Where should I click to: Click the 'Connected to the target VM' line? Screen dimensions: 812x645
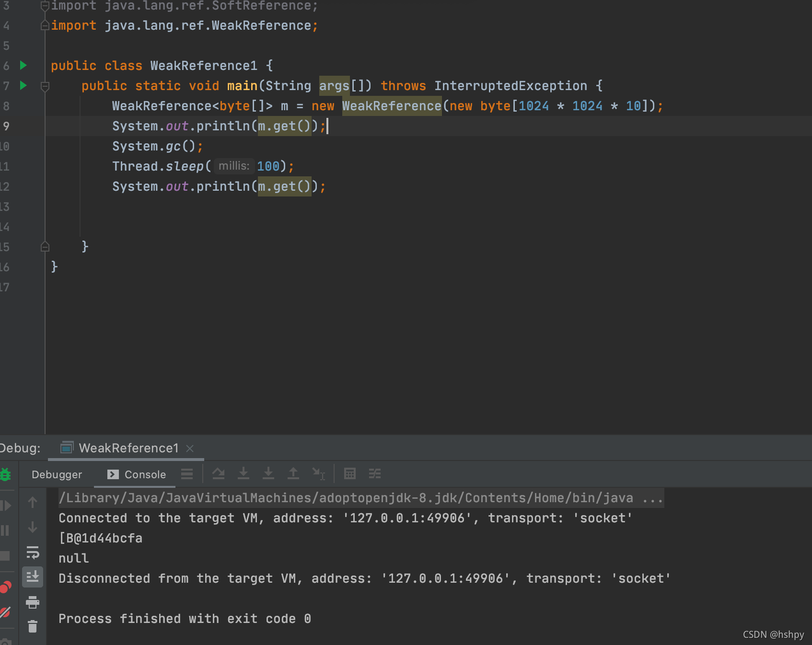(346, 518)
